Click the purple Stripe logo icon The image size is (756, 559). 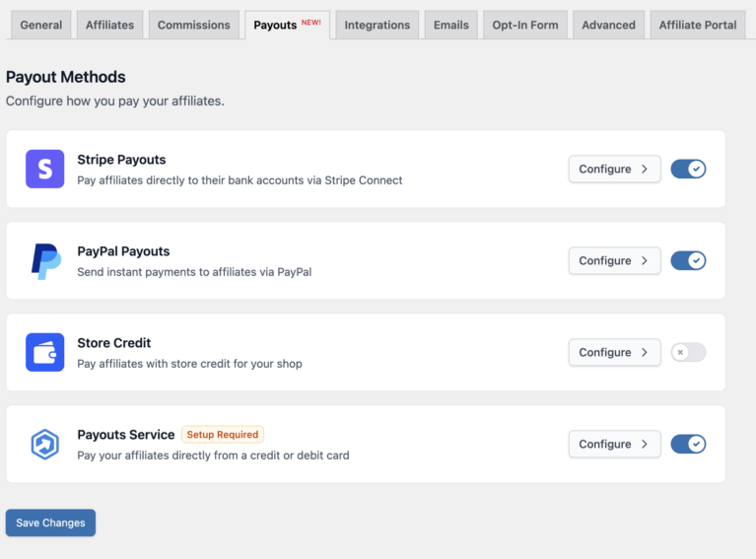point(44,169)
